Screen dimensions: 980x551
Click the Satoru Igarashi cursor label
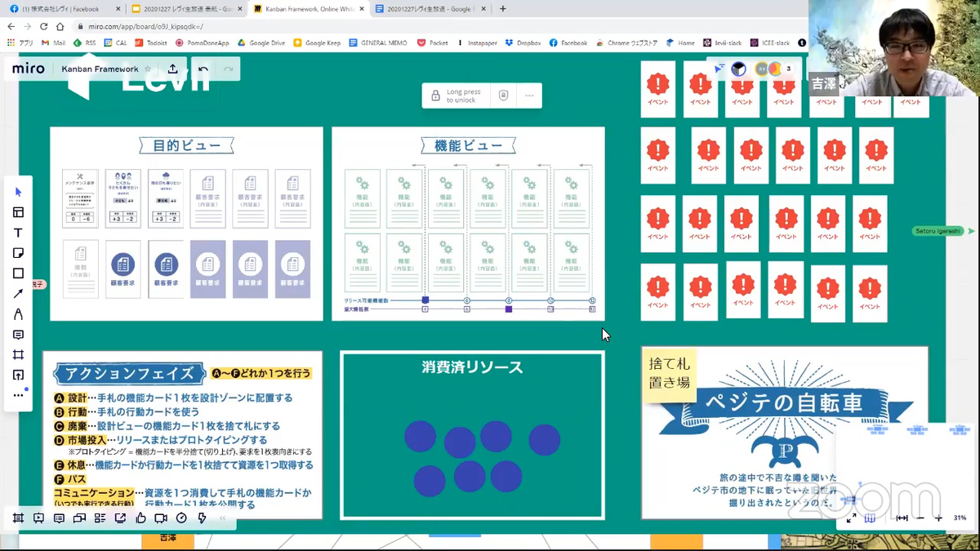(938, 231)
